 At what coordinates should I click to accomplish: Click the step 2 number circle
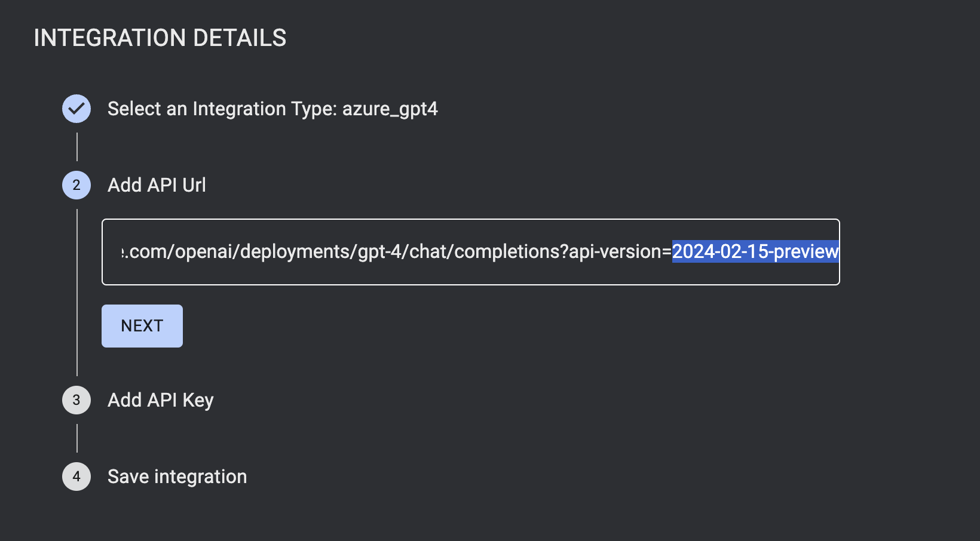pyautogui.click(x=76, y=185)
